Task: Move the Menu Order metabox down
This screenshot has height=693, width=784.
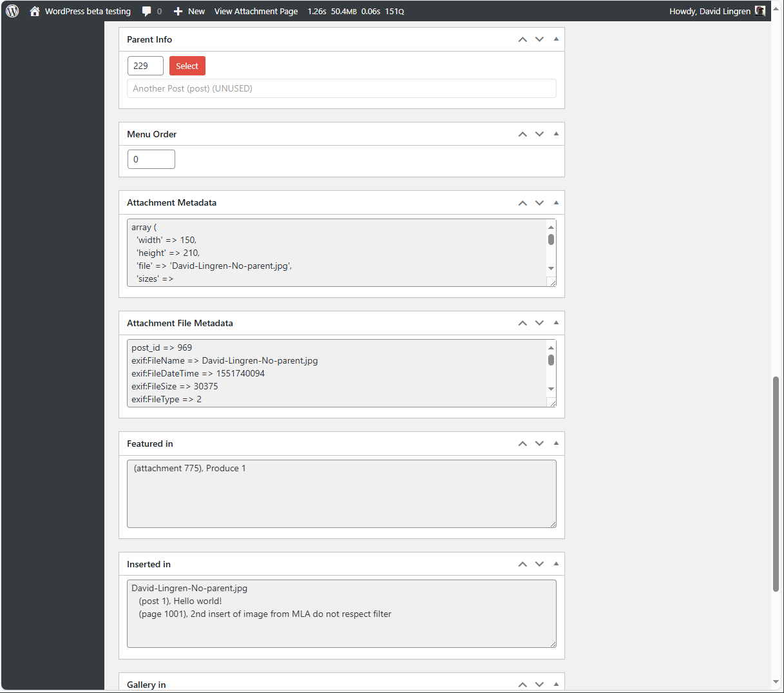Action: [x=539, y=134]
